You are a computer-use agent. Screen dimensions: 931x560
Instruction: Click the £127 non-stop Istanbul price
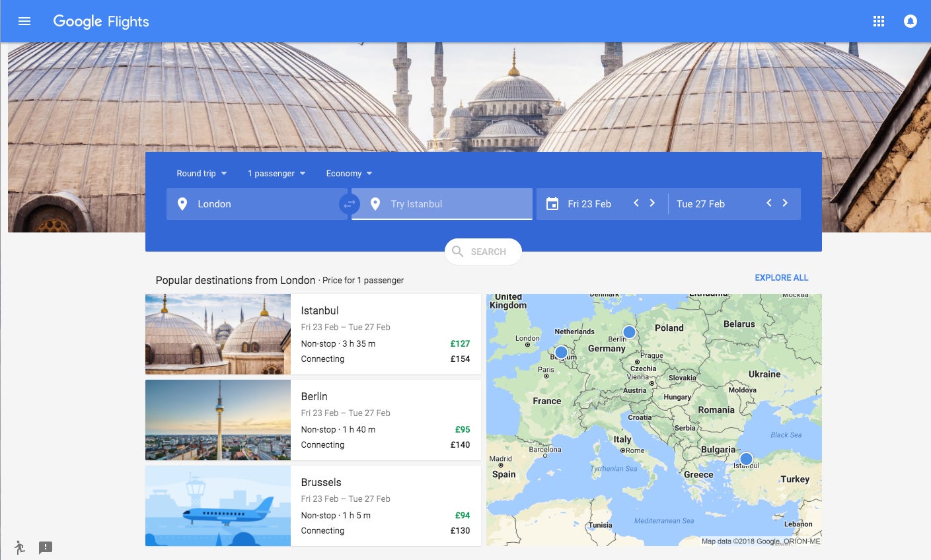point(460,343)
